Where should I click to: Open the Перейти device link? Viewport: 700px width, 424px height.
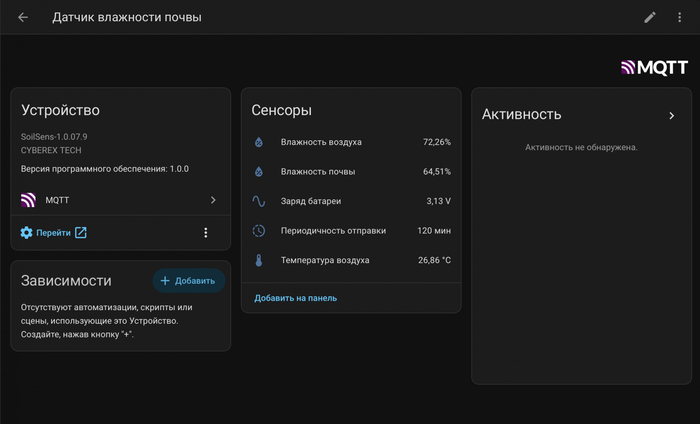(53, 233)
